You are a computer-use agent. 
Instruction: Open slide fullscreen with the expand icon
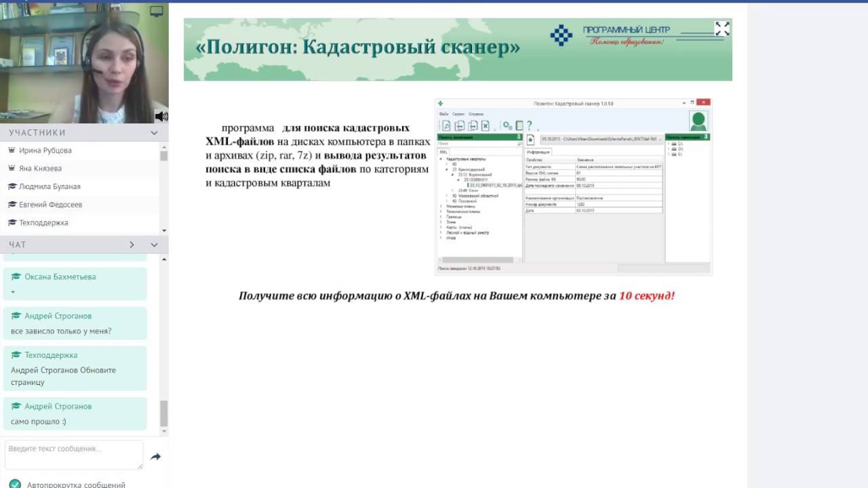point(722,28)
